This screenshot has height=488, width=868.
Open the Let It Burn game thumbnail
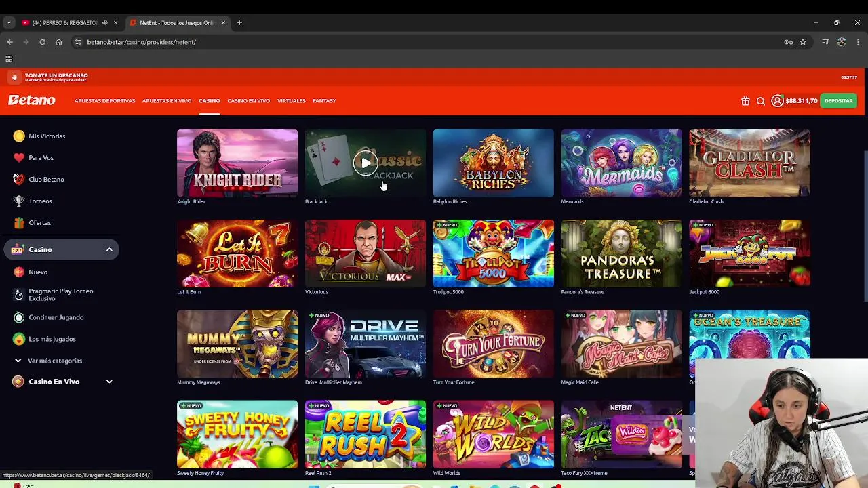pos(237,253)
